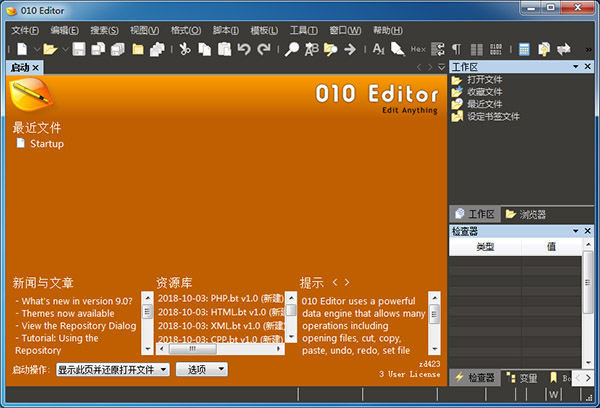Toggle the Goto arrow toolbar icon

350,49
